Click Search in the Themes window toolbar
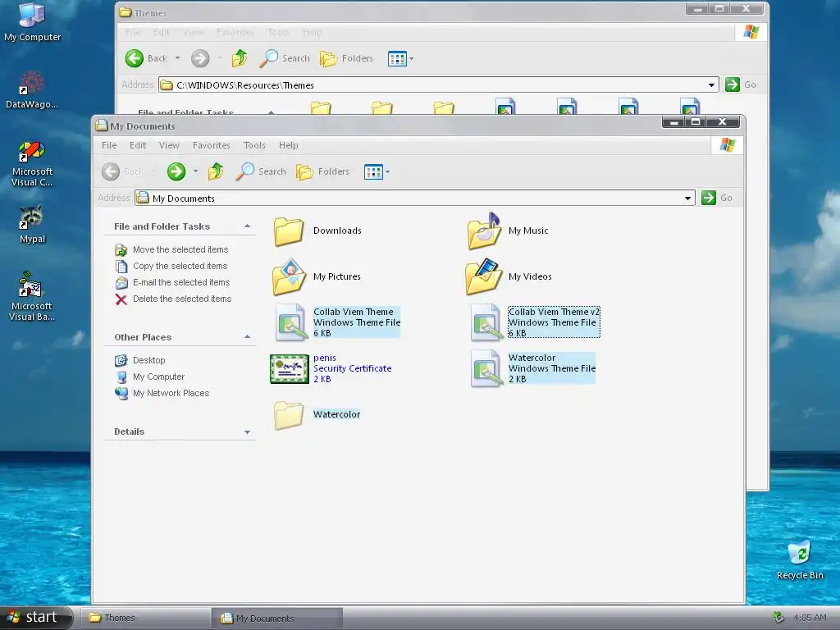Screen dimensions: 840x630 285,58
